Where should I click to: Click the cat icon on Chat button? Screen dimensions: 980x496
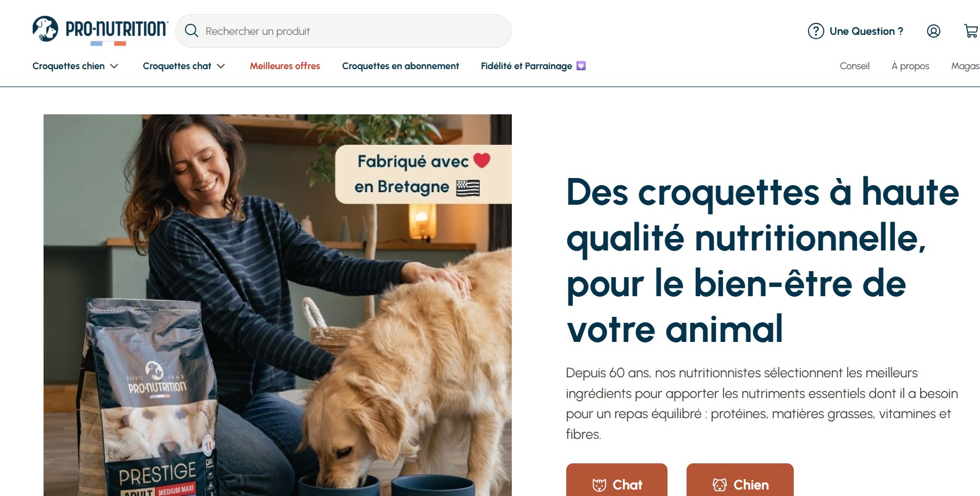pyautogui.click(x=599, y=485)
